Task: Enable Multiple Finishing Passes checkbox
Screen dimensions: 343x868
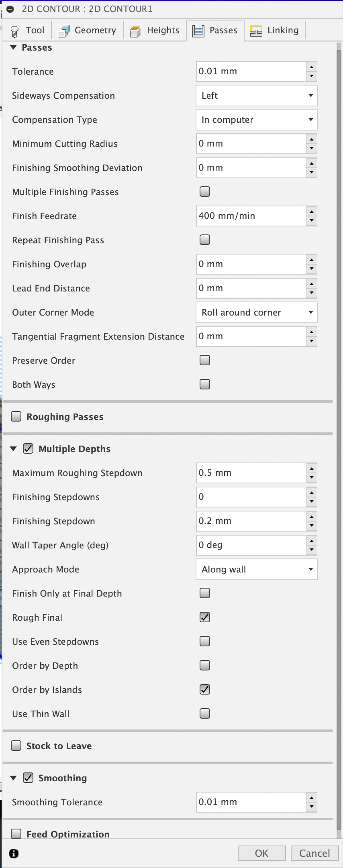Action: tap(205, 192)
